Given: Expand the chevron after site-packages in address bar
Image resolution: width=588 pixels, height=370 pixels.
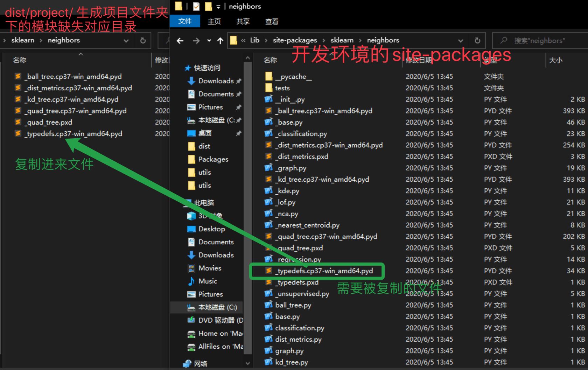Looking at the screenshot, I should (x=324, y=41).
